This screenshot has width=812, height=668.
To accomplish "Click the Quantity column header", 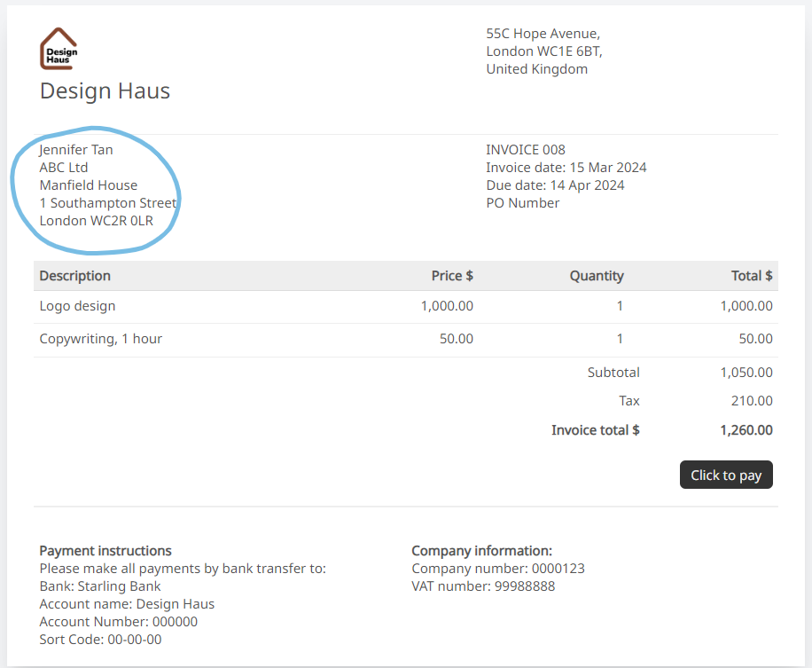I will (596, 276).
